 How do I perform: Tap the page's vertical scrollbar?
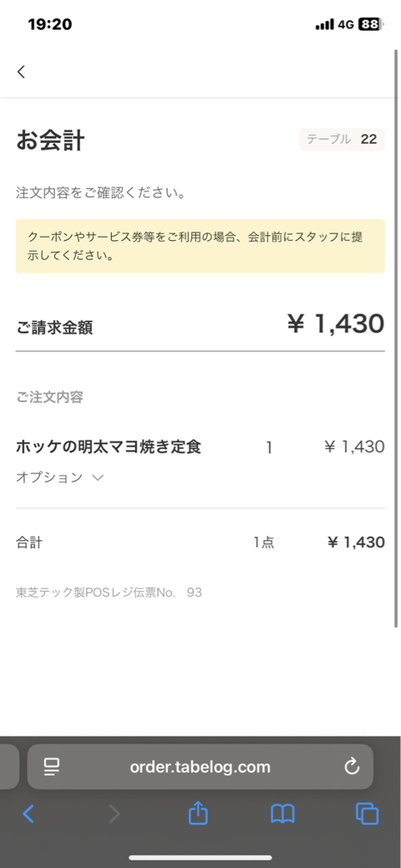pyautogui.click(x=395, y=338)
